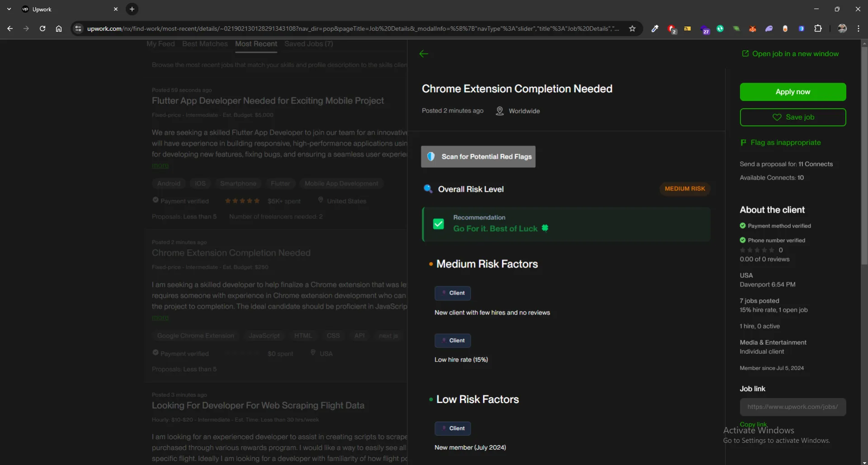Viewport: 868px width, 465px height.
Task: Open the tab search dropdown arrow
Action: coord(9,9)
